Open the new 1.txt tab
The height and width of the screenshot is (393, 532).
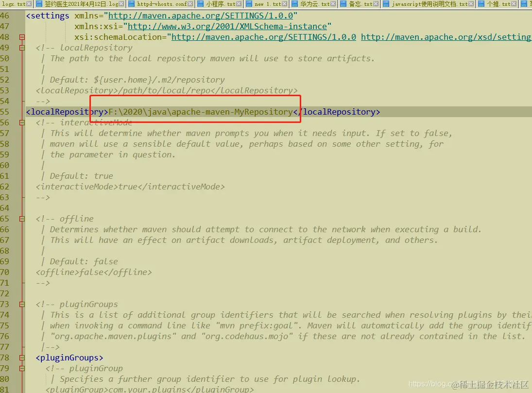point(266,4)
